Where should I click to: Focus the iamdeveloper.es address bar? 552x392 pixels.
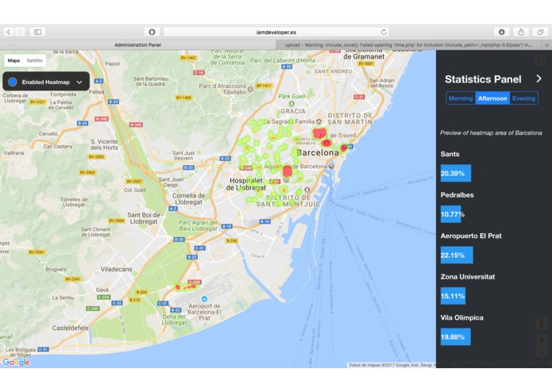click(x=276, y=32)
